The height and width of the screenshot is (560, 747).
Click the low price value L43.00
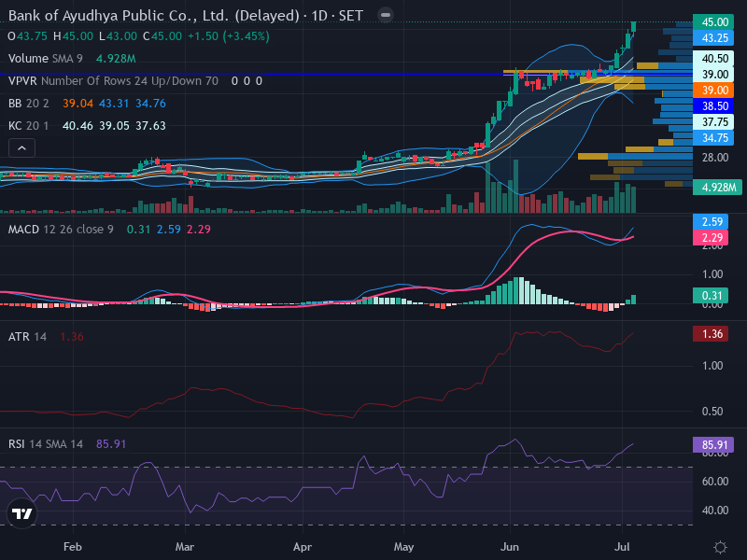(x=118, y=36)
